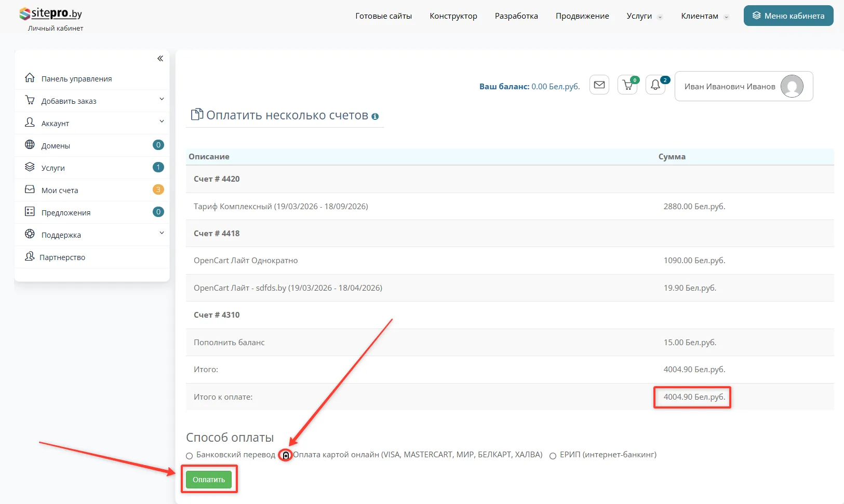Click the Меню кабинета button
Image resolution: width=844 pixels, height=504 pixels.
788,16
